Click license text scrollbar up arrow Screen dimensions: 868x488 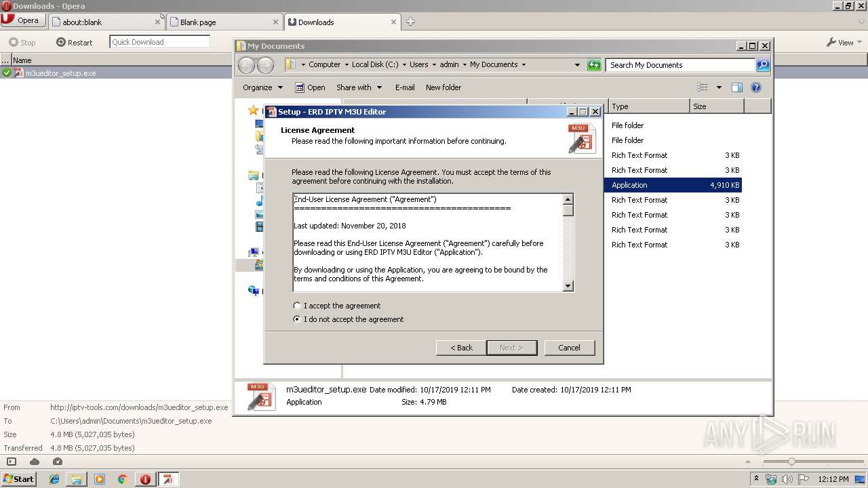(568, 199)
